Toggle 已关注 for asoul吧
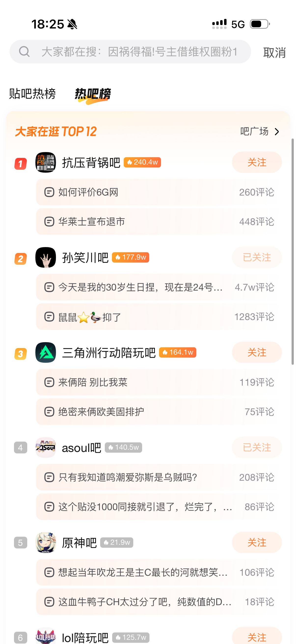 256,447
